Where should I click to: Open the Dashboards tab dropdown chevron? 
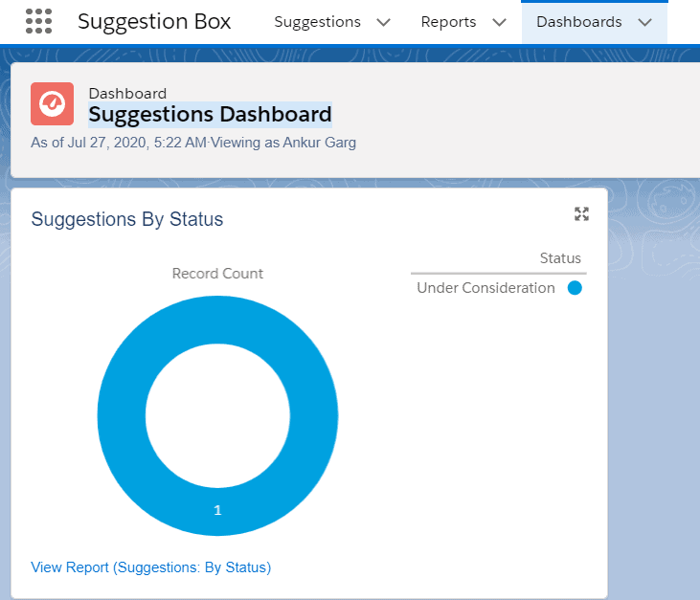644,22
